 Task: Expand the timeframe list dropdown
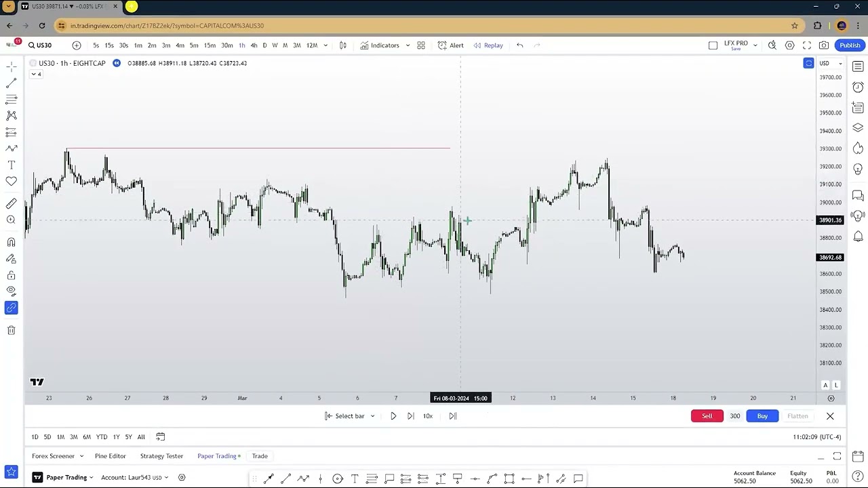325,45
